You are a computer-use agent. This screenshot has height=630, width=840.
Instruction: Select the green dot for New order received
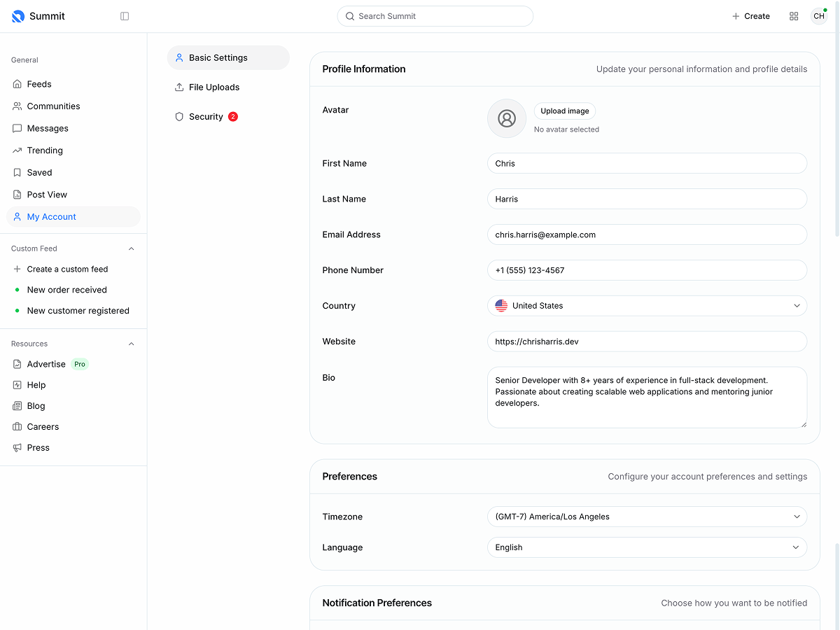[17, 290]
